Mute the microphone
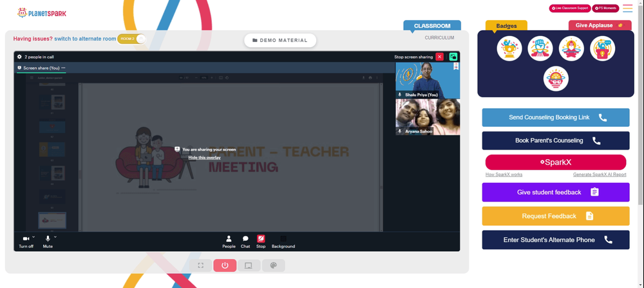Viewport: 644px width, 288px height. (48, 242)
